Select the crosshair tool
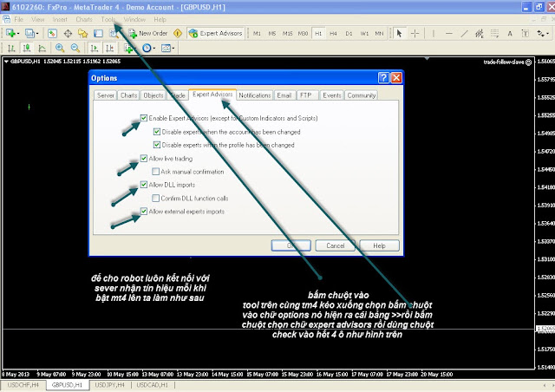The image size is (555, 392). point(415,33)
